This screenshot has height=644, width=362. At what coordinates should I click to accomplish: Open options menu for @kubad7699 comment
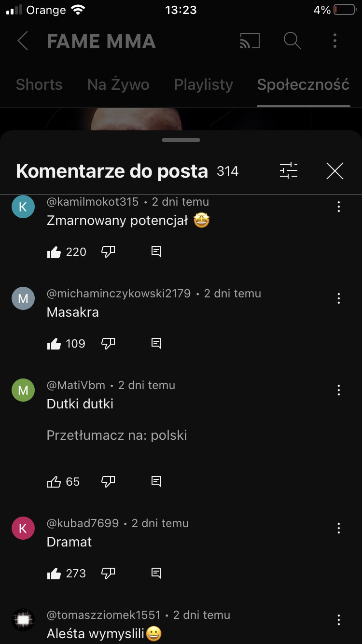[339, 528]
